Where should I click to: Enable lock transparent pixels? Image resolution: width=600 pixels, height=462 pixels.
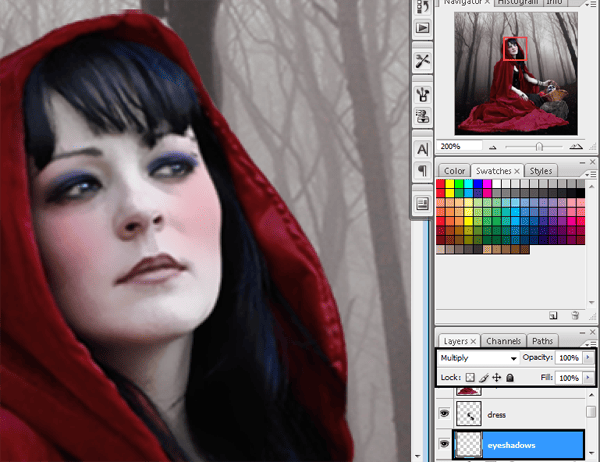point(470,378)
